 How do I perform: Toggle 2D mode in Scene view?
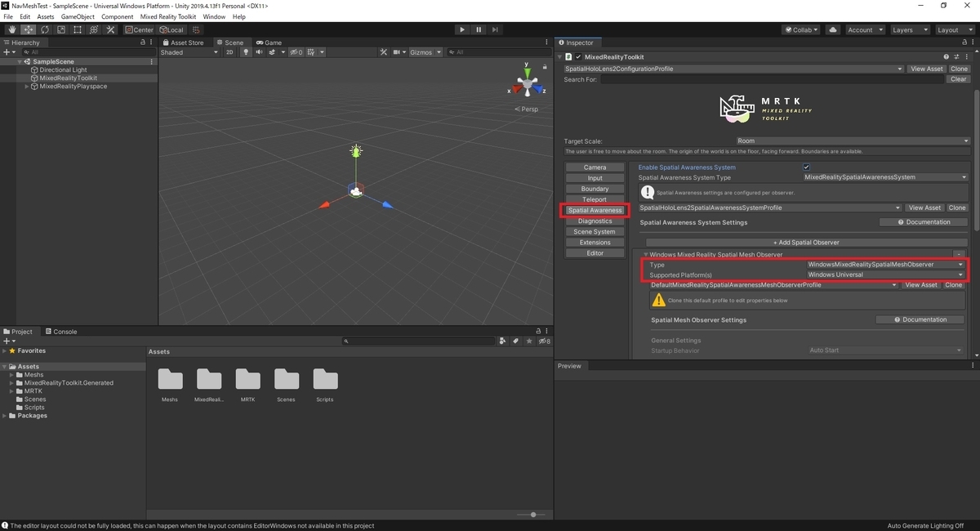(229, 52)
